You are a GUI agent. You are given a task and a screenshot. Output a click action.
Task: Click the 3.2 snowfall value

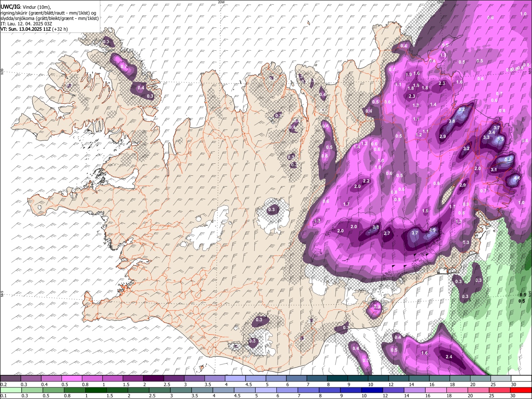[x=466, y=148]
